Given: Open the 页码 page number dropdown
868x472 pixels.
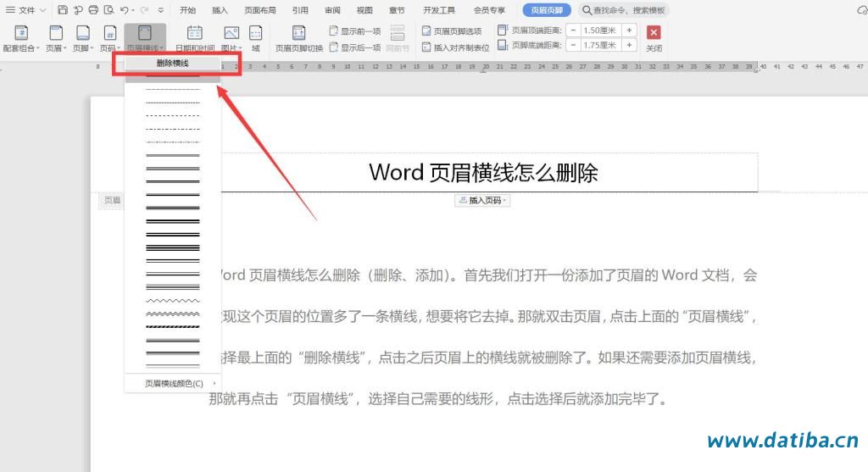Looking at the screenshot, I should pyautogui.click(x=109, y=39).
